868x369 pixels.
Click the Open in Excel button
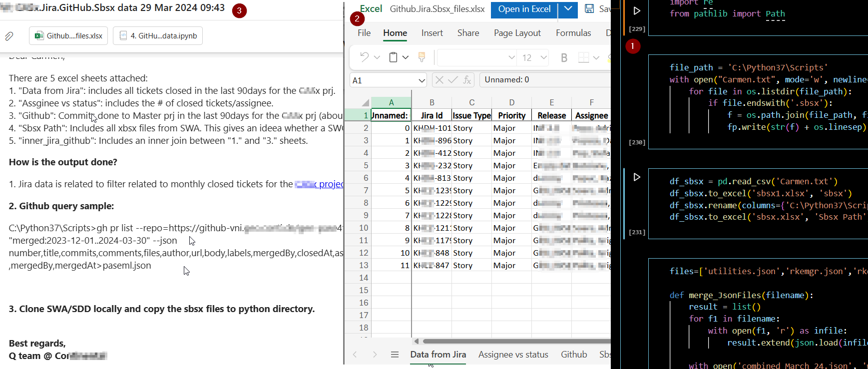pos(524,9)
